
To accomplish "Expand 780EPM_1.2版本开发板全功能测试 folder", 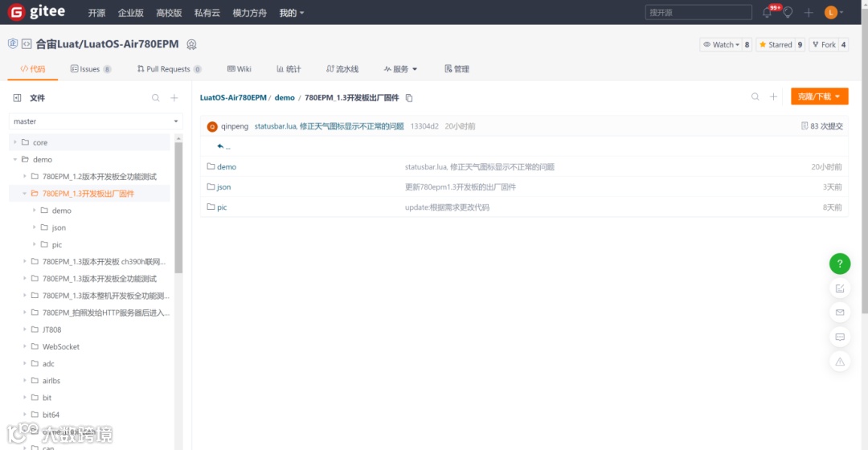I will coord(24,177).
